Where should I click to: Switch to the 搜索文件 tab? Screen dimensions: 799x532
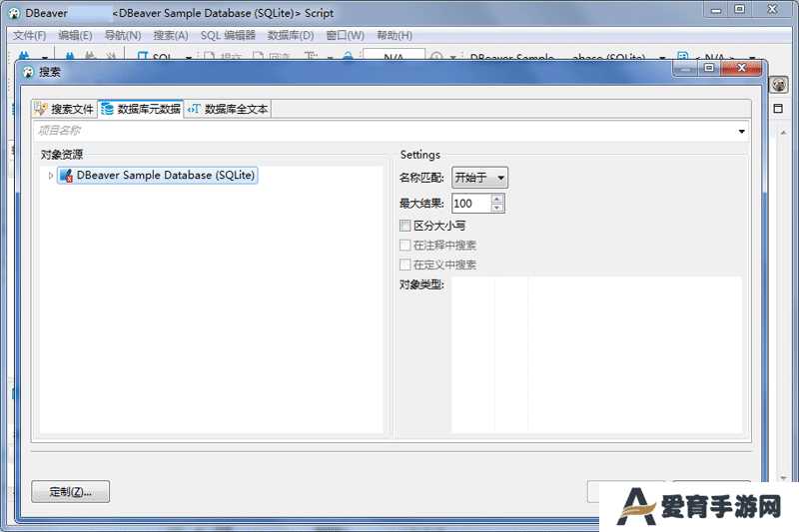click(x=64, y=109)
